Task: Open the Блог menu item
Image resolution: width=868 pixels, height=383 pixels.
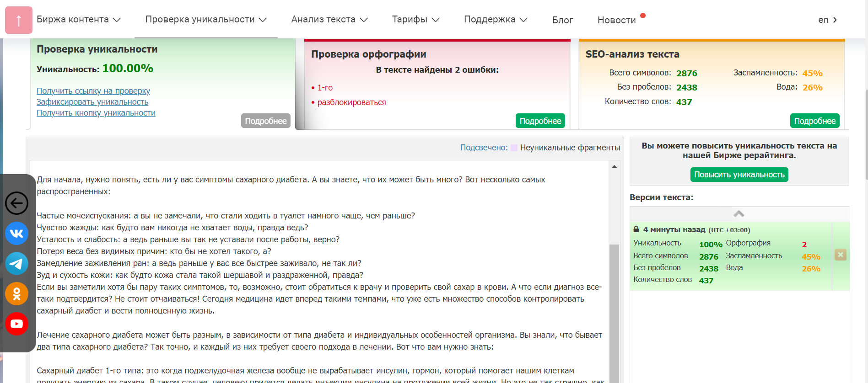Action: click(x=562, y=20)
